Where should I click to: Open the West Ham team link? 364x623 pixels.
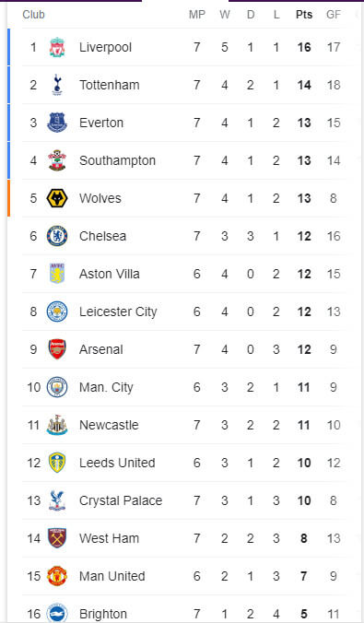[x=110, y=538]
